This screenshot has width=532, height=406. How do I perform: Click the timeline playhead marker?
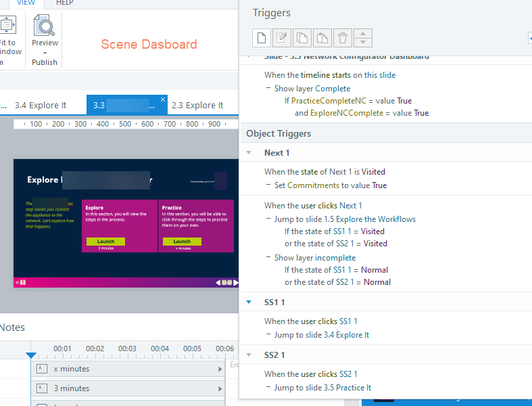31,355
